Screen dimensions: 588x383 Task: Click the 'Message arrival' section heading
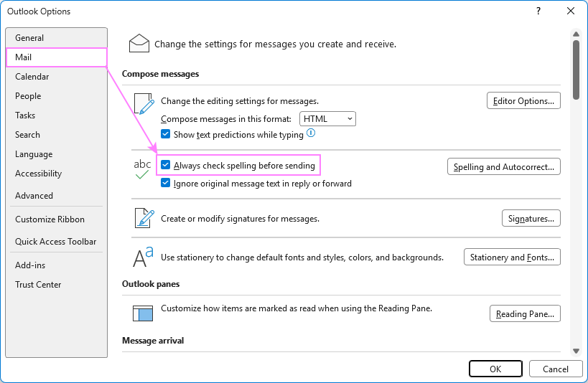click(x=153, y=340)
